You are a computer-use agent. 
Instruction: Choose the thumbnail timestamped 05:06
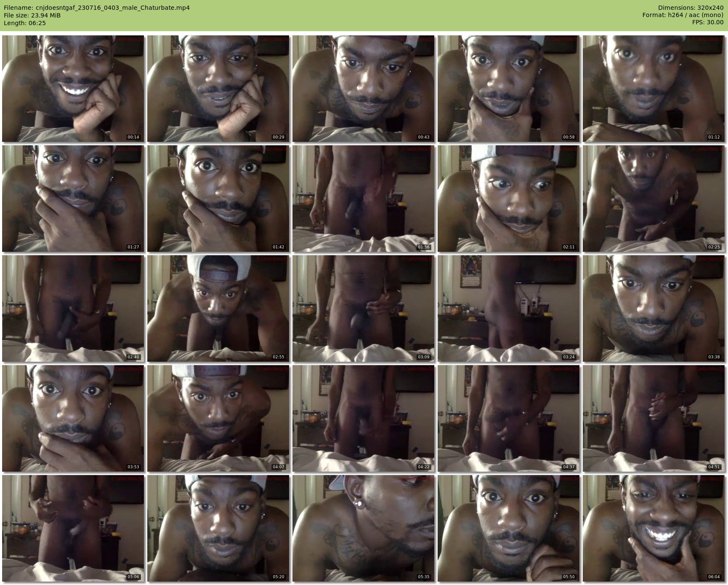click(73, 528)
